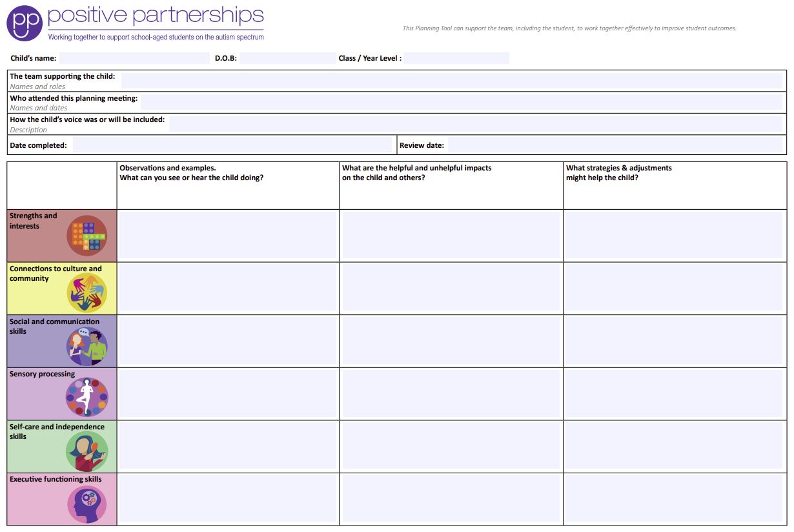Click the Self-care and independence hairbrush icon
The width and height of the screenshot is (794, 532).
coord(87,451)
